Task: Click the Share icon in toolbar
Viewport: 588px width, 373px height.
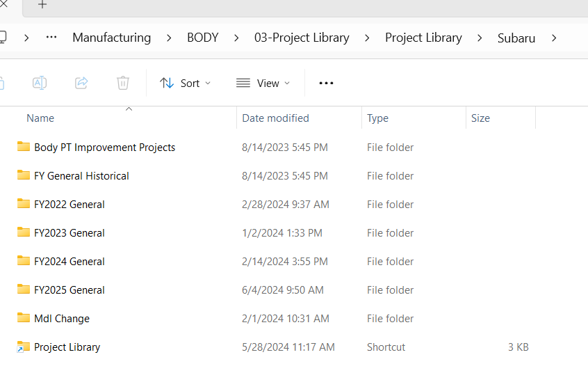Action: coord(81,83)
